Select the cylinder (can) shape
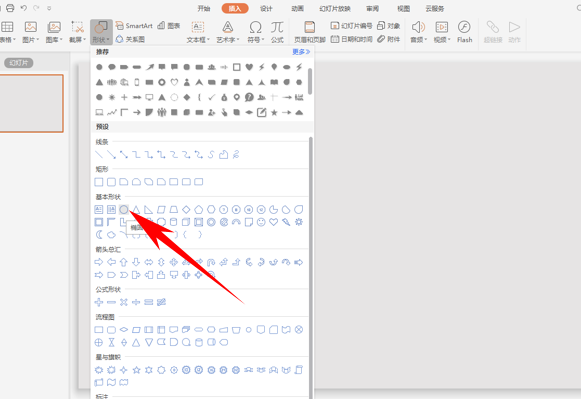Viewport: 581px width, 399px height. point(173,222)
